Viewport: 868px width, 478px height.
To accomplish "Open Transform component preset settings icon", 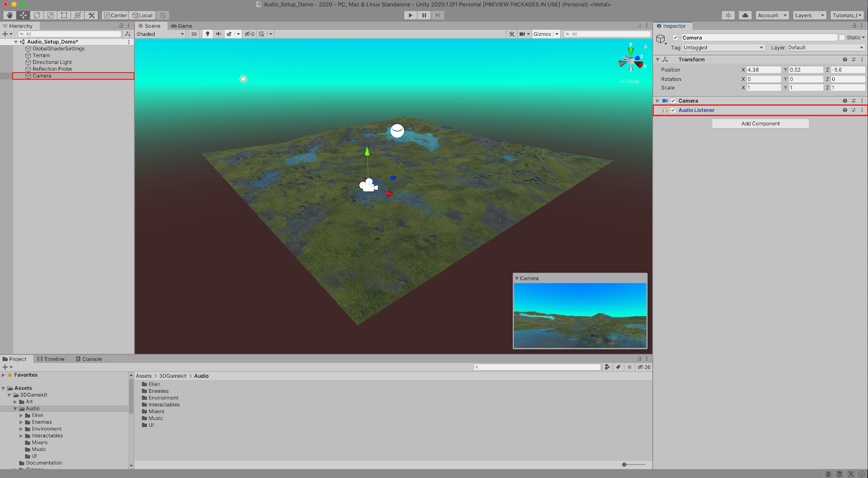I will tap(853, 60).
